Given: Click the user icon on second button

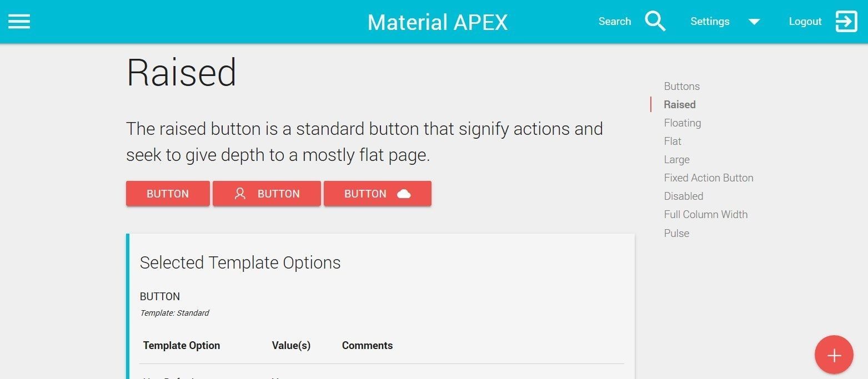Looking at the screenshot, I should 240,194.
